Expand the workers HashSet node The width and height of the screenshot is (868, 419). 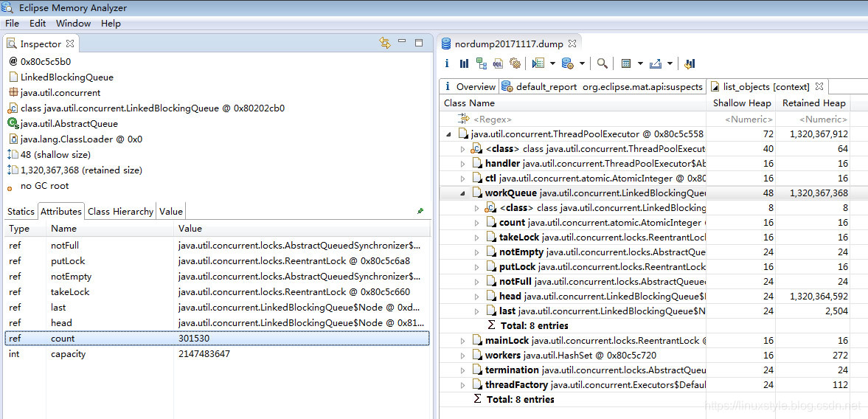point(463,356)
